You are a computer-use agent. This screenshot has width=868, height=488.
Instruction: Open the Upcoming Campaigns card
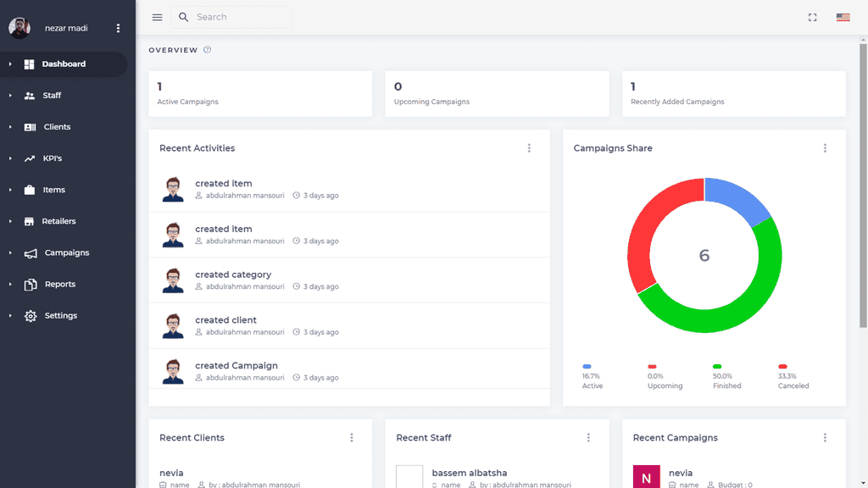[x=497, y=93]
